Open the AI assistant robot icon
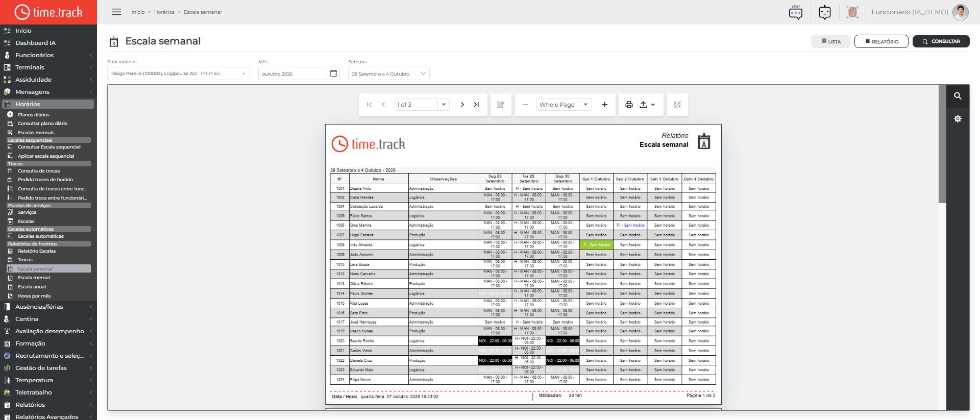The width and height of the screenshot is (980, 420). point(824,12)
